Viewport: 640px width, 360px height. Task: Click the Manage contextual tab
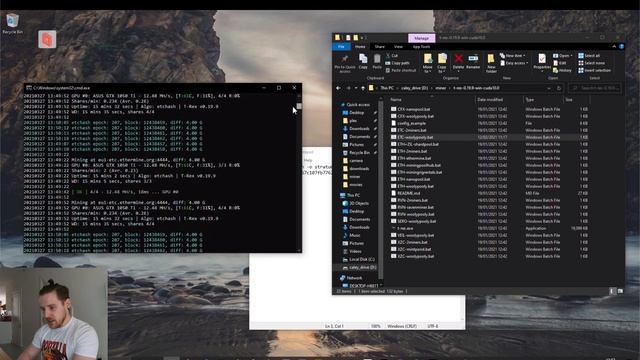pos(421,38)
